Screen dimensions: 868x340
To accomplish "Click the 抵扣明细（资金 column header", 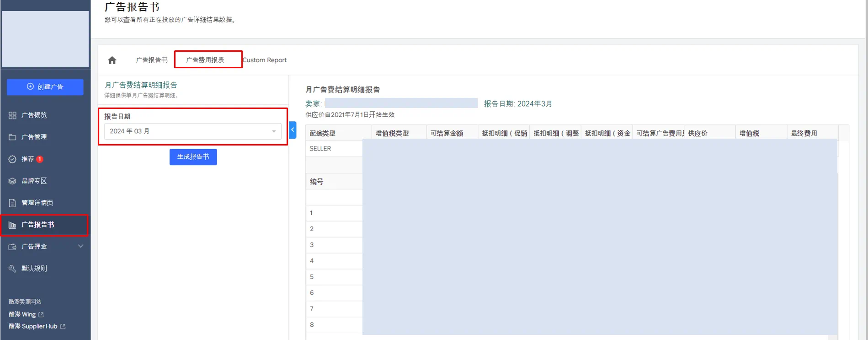I will (x=607, y=133).
